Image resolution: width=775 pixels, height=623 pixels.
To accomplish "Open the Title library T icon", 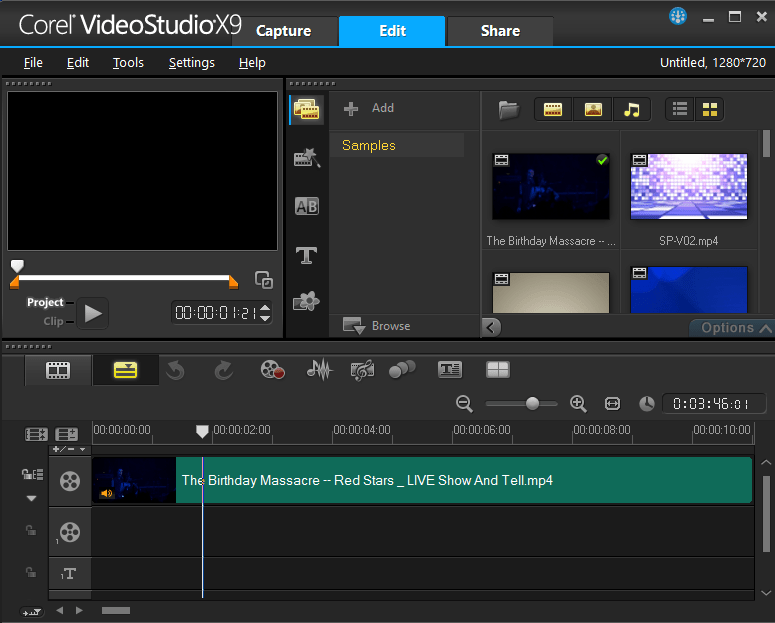I will [x=306, y=255].
